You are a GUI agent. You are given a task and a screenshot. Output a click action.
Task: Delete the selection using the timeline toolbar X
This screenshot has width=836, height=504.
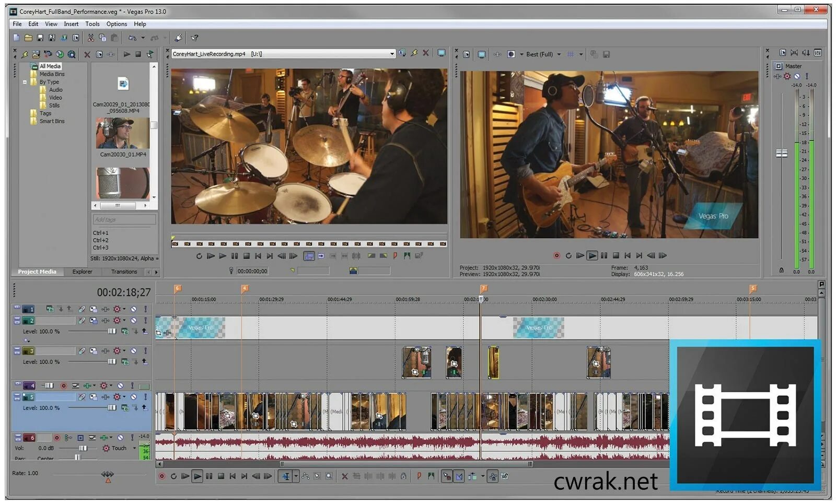coord(344,476)
